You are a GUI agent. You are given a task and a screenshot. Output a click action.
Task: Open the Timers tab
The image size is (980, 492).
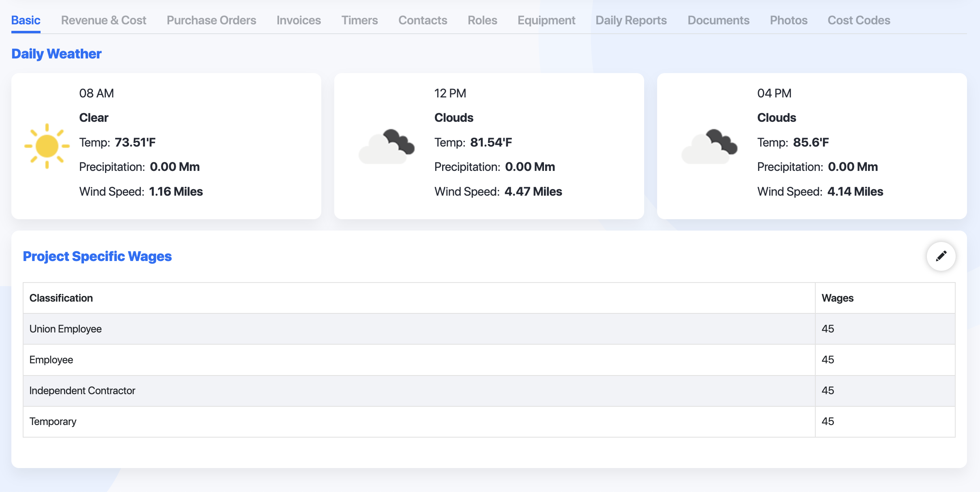tap(360, 20)
